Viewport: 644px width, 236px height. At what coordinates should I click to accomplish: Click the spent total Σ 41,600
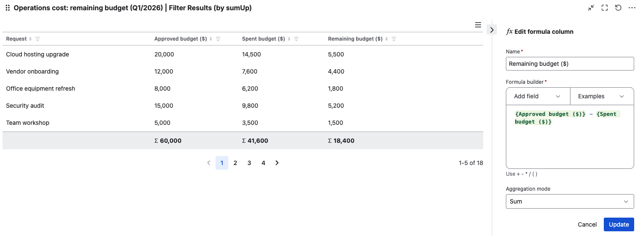(255, 141)
